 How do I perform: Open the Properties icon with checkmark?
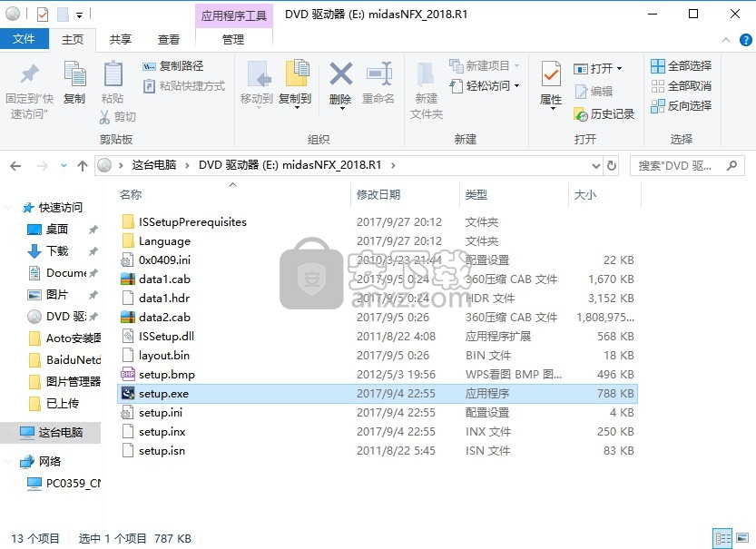coord(551,74)
